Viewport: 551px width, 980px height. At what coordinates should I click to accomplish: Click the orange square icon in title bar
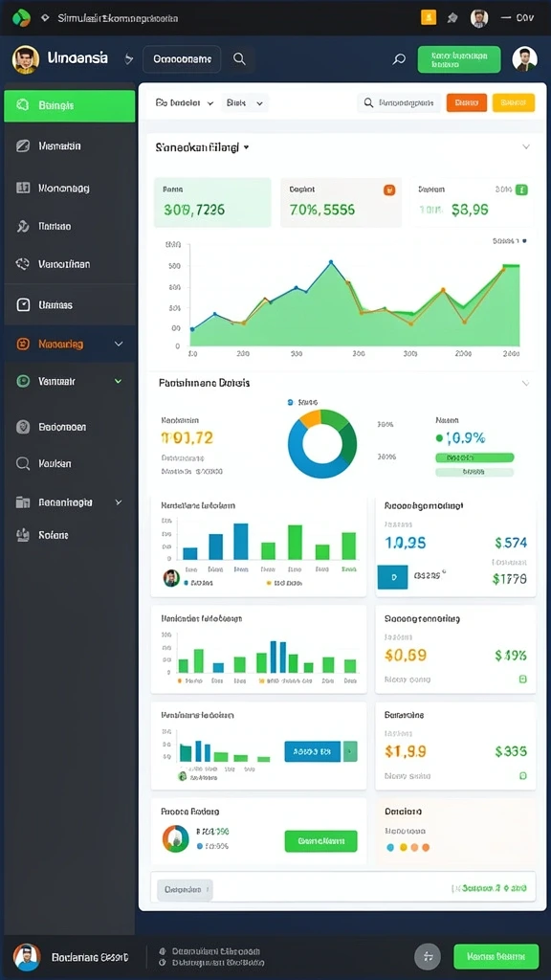click(x=429, y=17)
